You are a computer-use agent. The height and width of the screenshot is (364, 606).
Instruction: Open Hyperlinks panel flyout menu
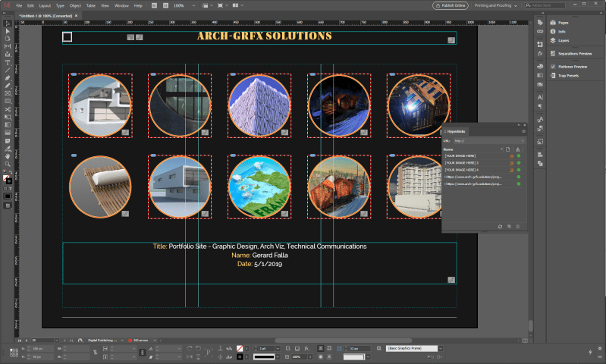click(x=523, y=131)
